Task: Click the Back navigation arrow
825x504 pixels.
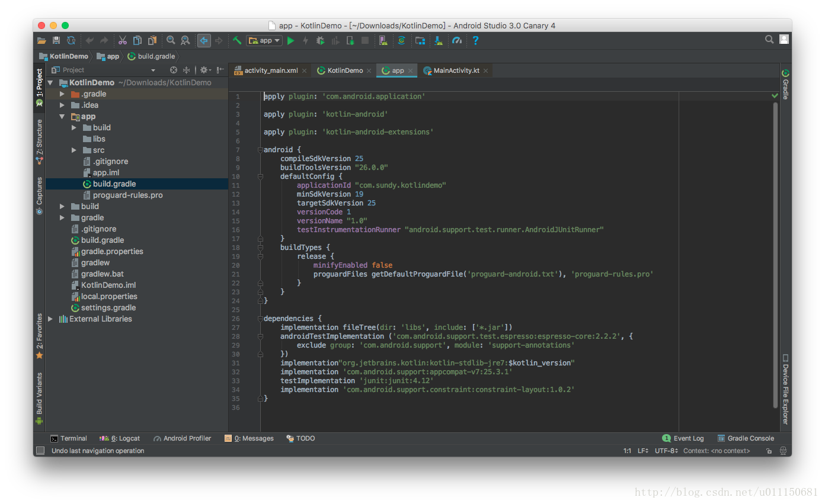Action: [x=204, y=40]
